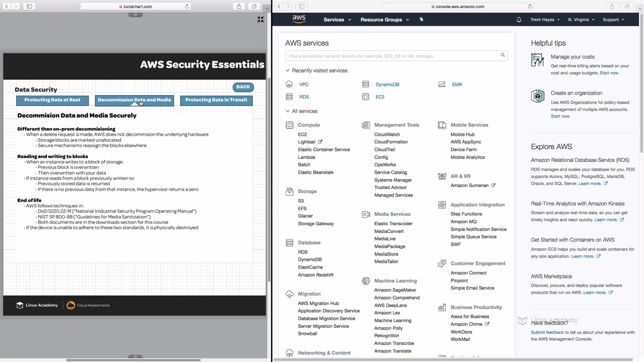Open EC2 in recently visited services
Screen dimensions: 644x362
point(380,97)
